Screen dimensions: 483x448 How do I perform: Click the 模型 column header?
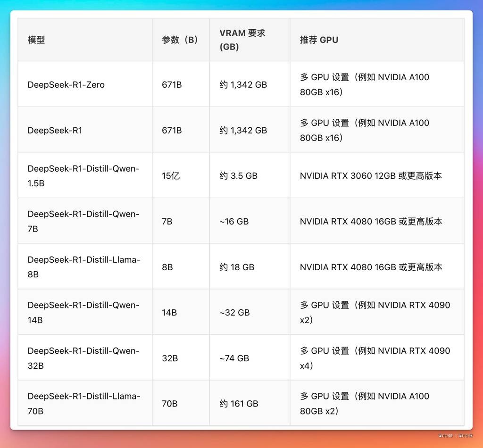[x=36, y=40]
